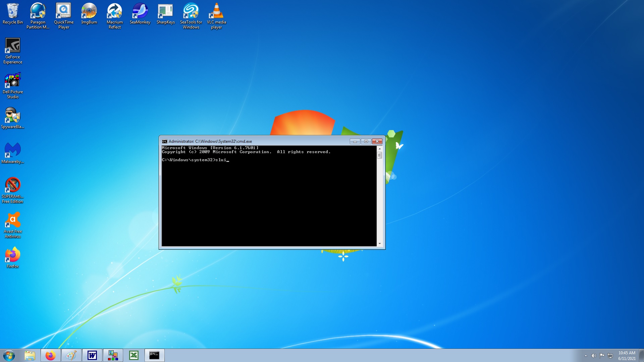This screenshot has height=362, width=644.
Task: Click the Windows Start orb
Action: click(x=9, y=355)
